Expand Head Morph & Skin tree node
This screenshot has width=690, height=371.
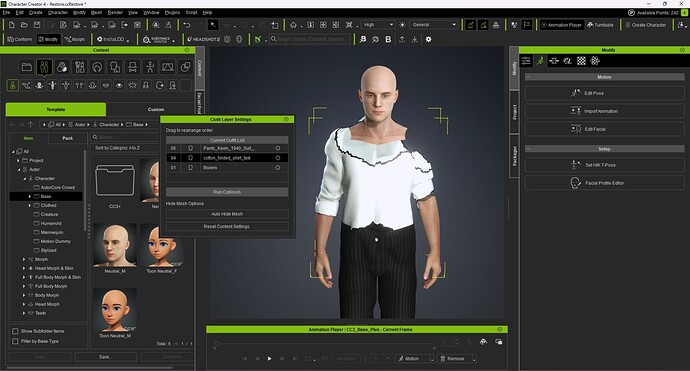(x=24, y=268)
